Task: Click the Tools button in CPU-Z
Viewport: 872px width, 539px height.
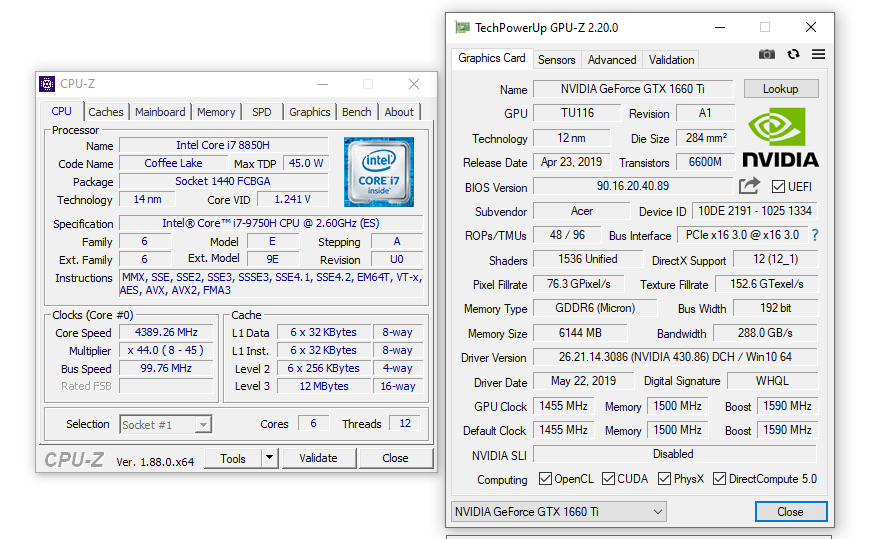Action: [232, 458]
